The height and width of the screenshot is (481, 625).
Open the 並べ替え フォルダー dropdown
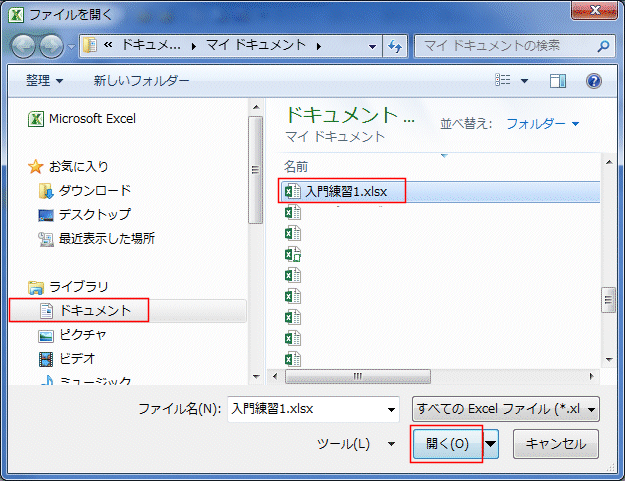click(x=542, y=124)
